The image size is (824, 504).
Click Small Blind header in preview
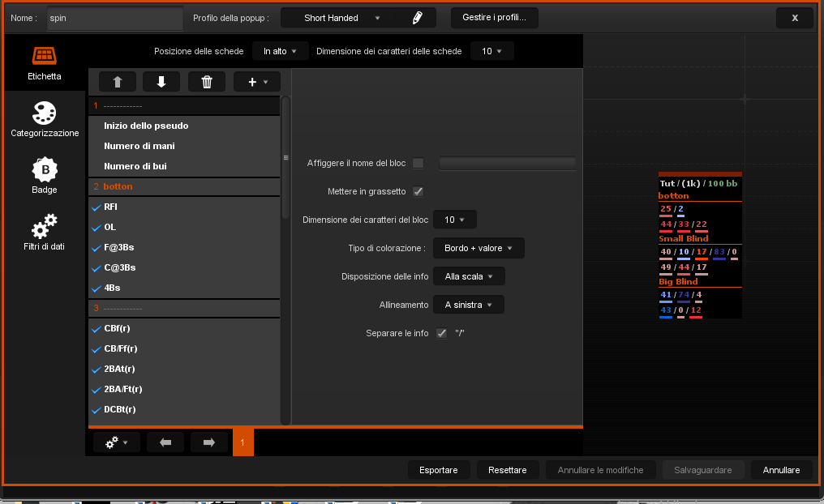684,238
